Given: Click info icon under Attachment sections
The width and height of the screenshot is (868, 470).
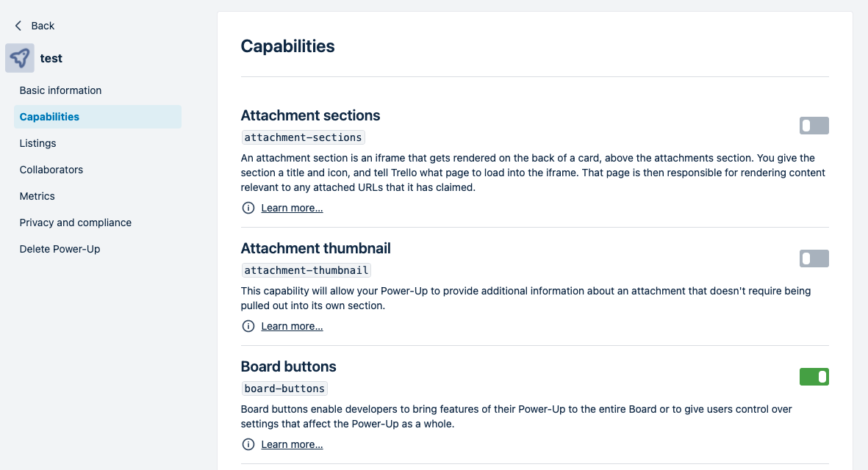Looking at the screenshot, I should (248, 208).
